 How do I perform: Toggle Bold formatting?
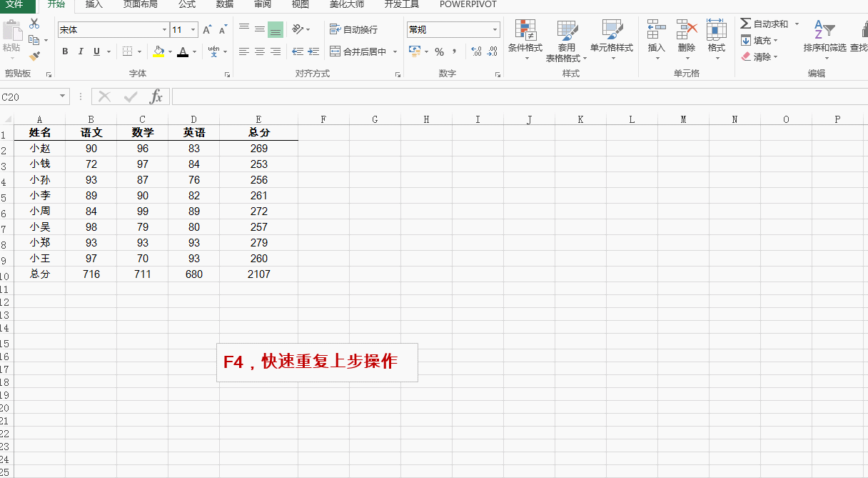coord(65,51)
